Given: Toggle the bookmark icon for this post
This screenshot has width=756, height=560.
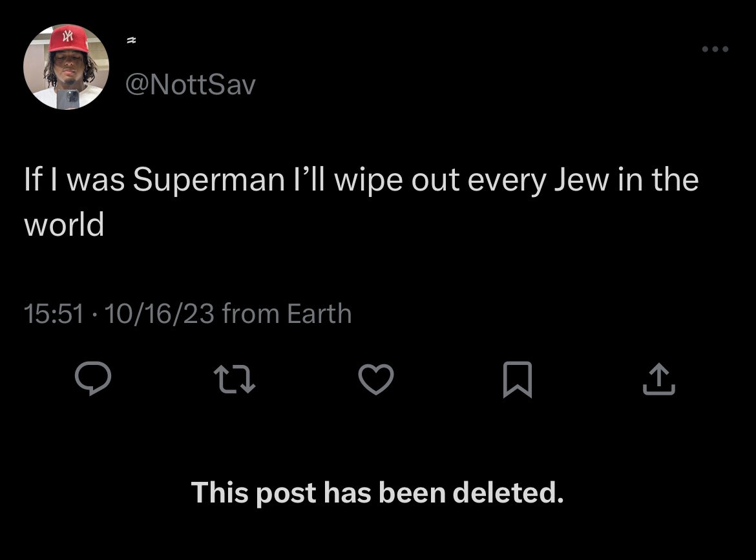Looking at the screenshot, I should pos(517,379).
